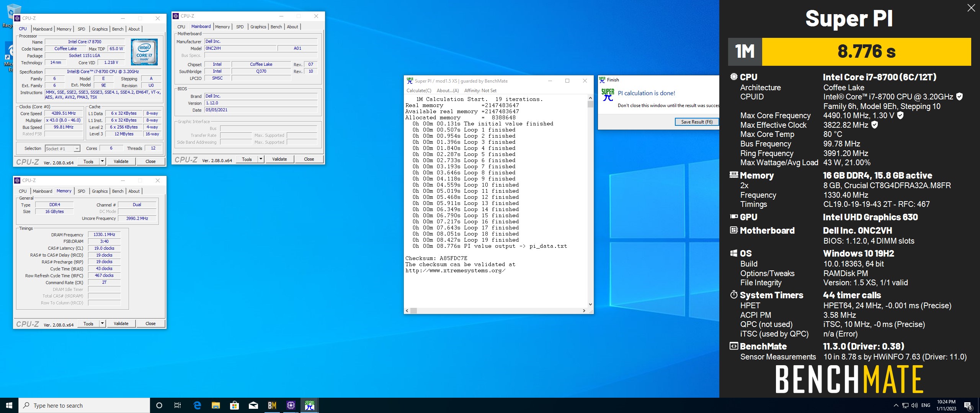Launch Microsoft Edge from the taskbar
Viewport: 980px width, 413px height.
197,405
